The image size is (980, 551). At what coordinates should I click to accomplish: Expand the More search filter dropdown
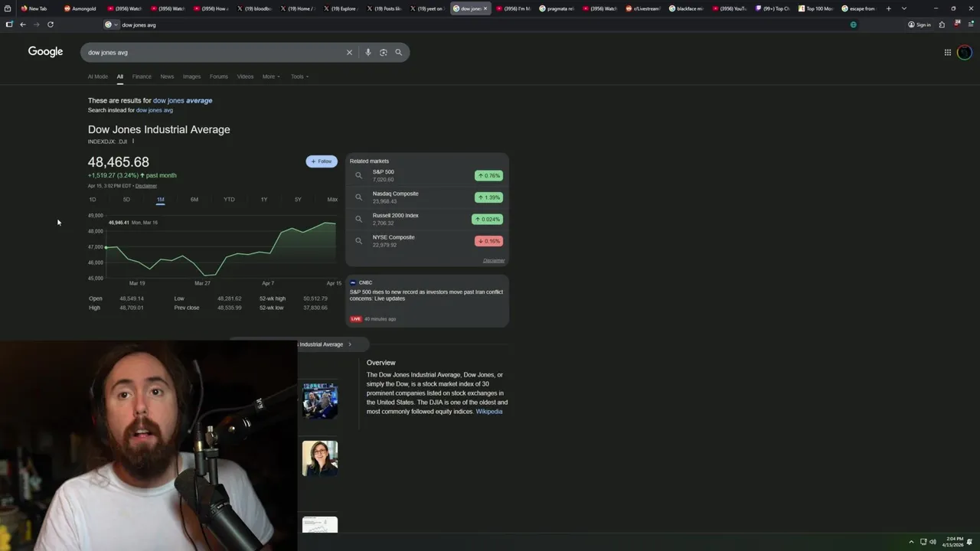(x=271, y=77)
